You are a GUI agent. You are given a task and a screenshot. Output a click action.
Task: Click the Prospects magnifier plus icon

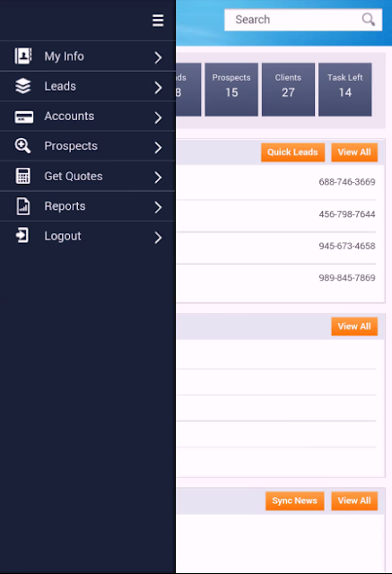22,145
